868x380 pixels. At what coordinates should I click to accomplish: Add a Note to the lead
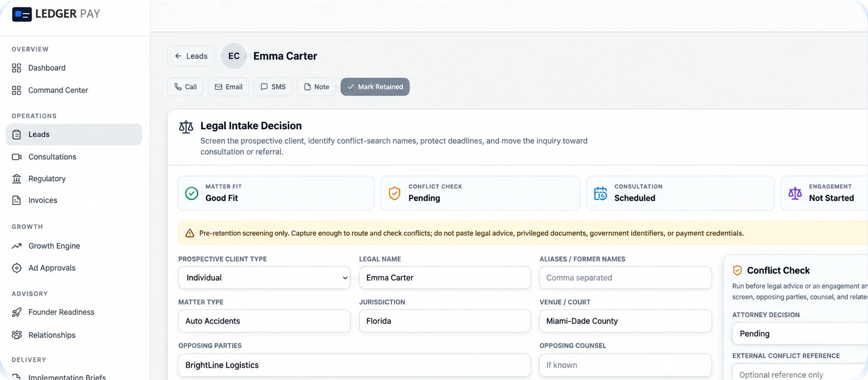pos(317,87)
